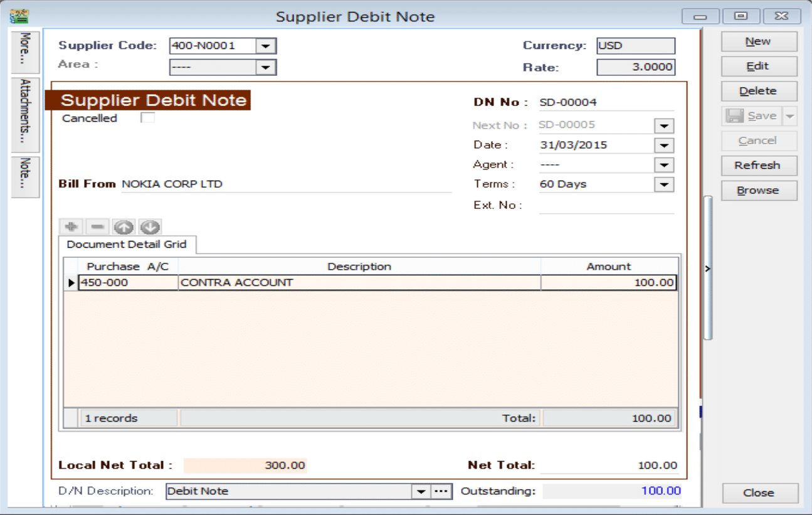Click the move row up arrow icon
This screenshot has width=812, height=515.
[x=124, y=227]
